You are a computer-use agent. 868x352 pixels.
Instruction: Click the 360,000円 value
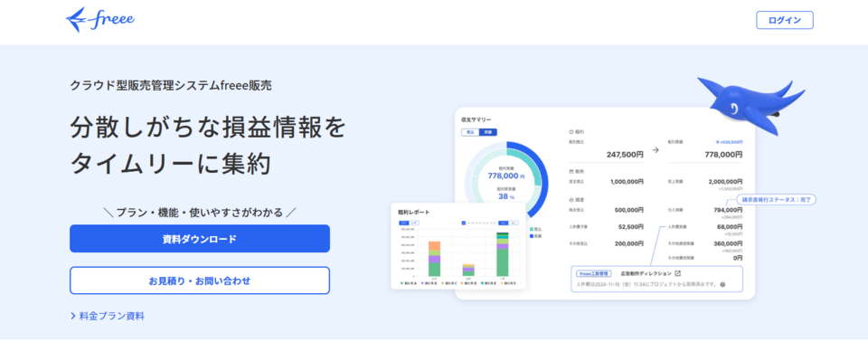tap(728, 243)
